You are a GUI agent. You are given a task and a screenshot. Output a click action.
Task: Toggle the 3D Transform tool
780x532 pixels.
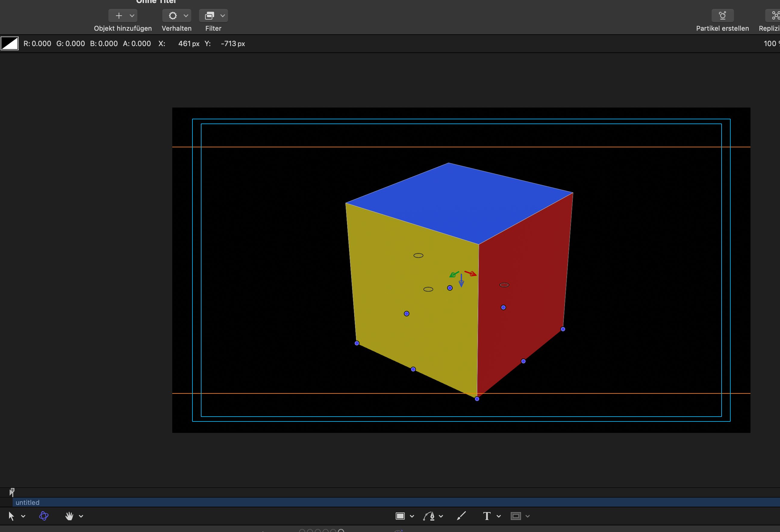pos(44,516)
